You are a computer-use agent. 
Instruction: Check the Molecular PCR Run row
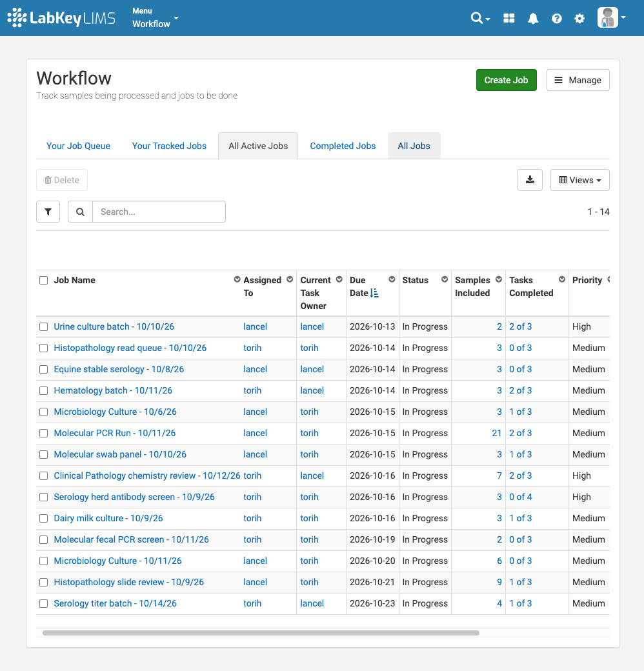click(x=43, y=434)
